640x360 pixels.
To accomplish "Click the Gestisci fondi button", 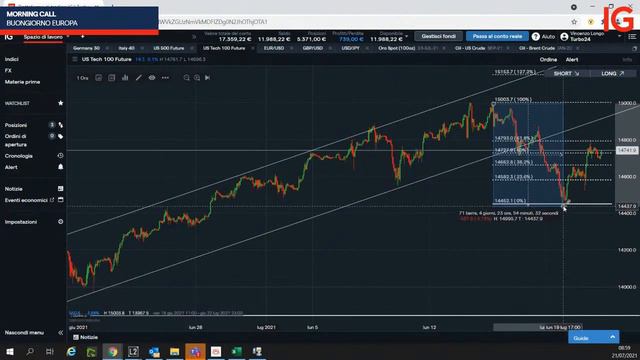I will pyautogui.click(x=439, y=36).
